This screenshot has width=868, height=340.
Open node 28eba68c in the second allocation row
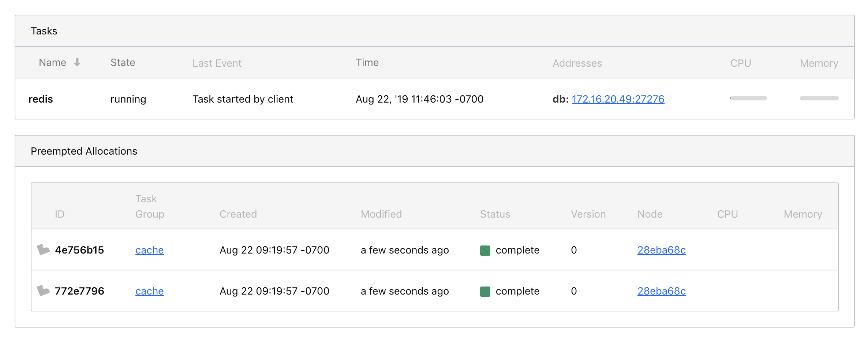(661, 291)
